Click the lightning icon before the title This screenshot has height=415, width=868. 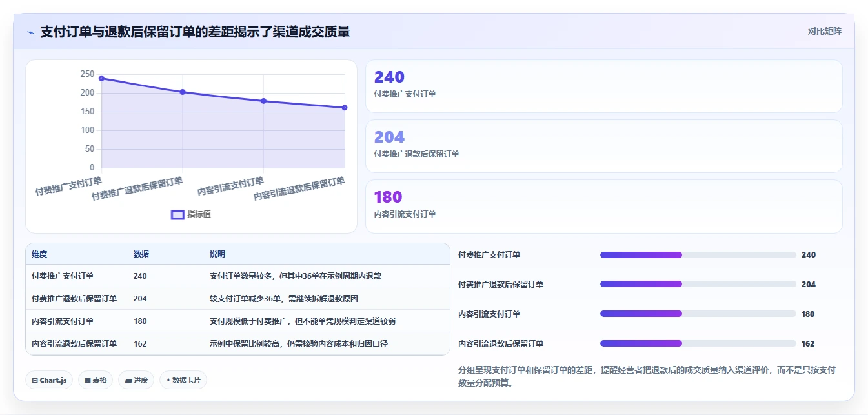[x=30, y=32]
